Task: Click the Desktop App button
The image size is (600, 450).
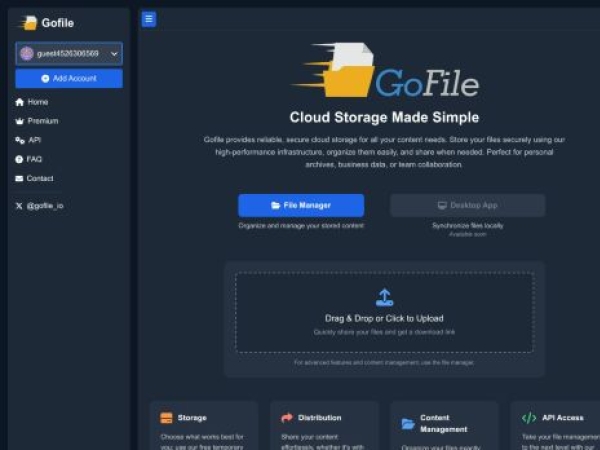Action: [468, 205]
